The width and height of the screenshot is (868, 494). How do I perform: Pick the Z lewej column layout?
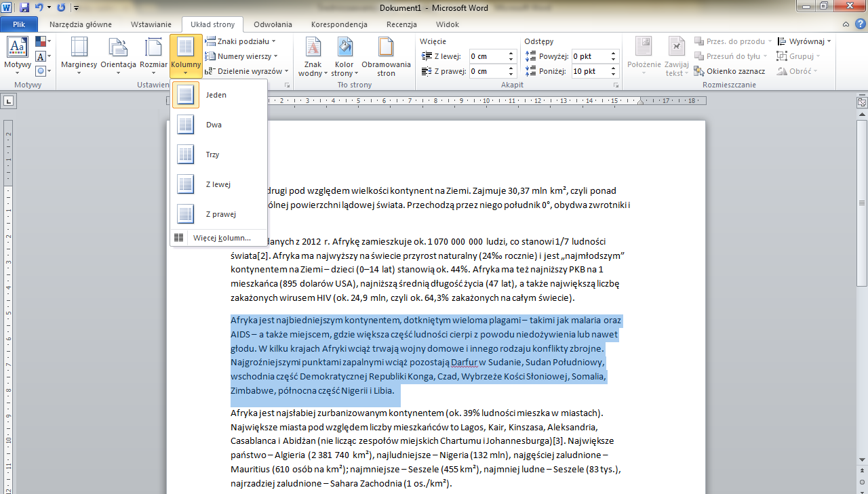[x=218, y=184]
